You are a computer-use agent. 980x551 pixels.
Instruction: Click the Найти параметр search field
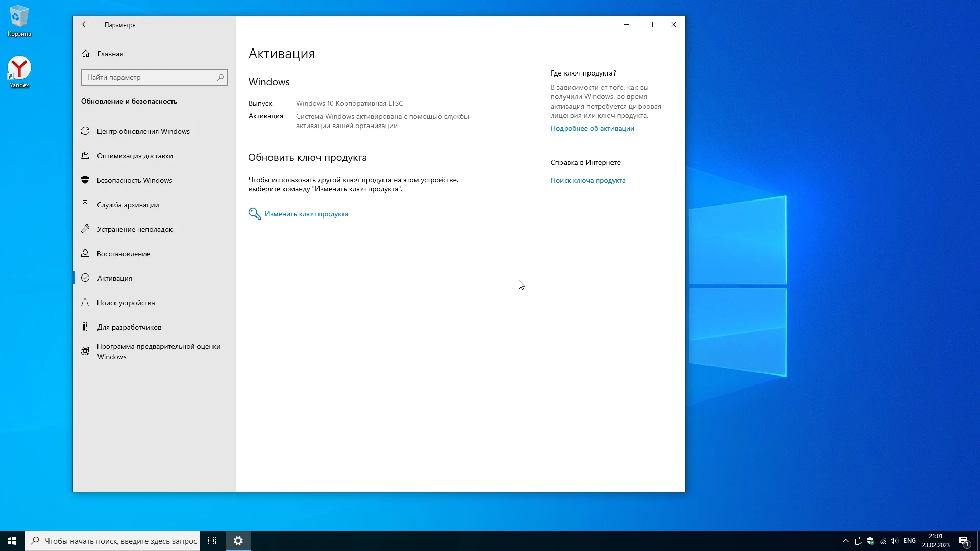148,78
